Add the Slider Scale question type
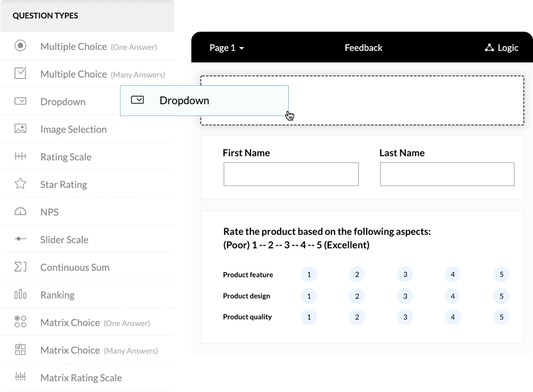The height and width of the screenshot is (392, 533). click(64, 239)
